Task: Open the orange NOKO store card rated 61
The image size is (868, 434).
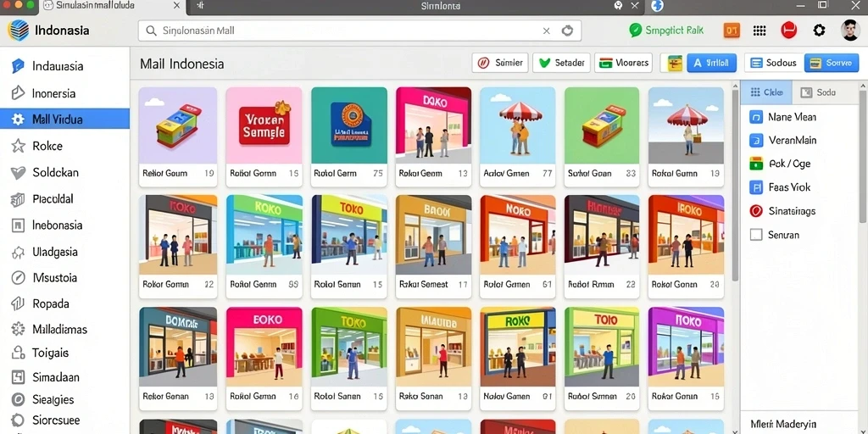Action: pyautogui.click(x=518, y=247)
